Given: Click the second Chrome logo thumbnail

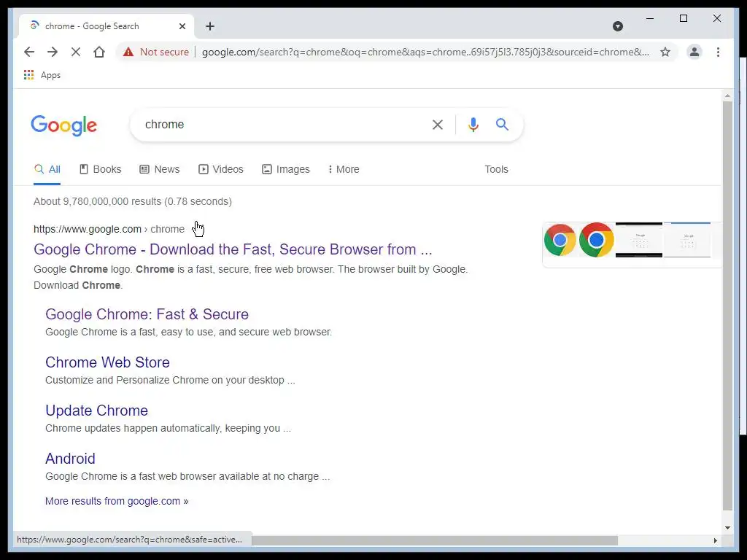Looking at the screenshot, I should coord(597,240).
